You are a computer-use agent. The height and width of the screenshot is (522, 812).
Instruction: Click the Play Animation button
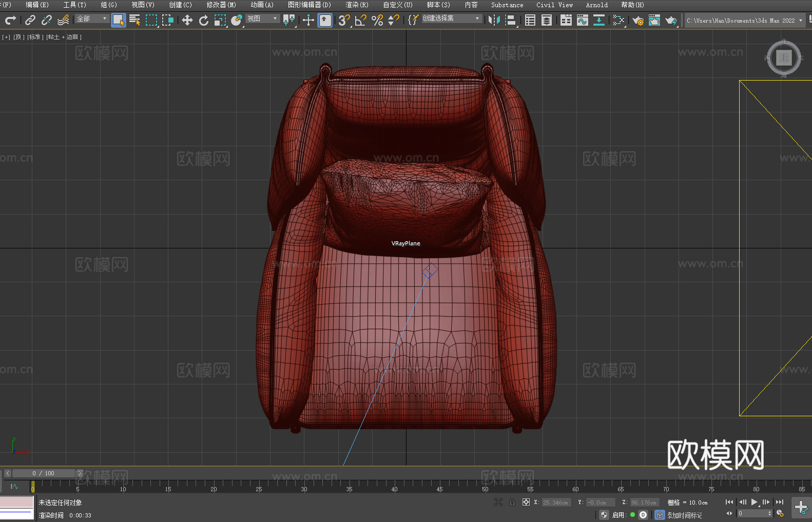[754, 502]
